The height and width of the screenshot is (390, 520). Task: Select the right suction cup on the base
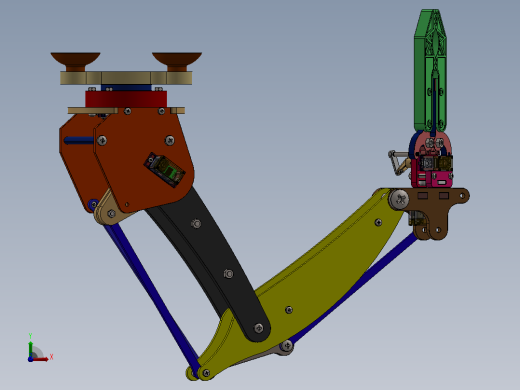click(x=177, y=61)
